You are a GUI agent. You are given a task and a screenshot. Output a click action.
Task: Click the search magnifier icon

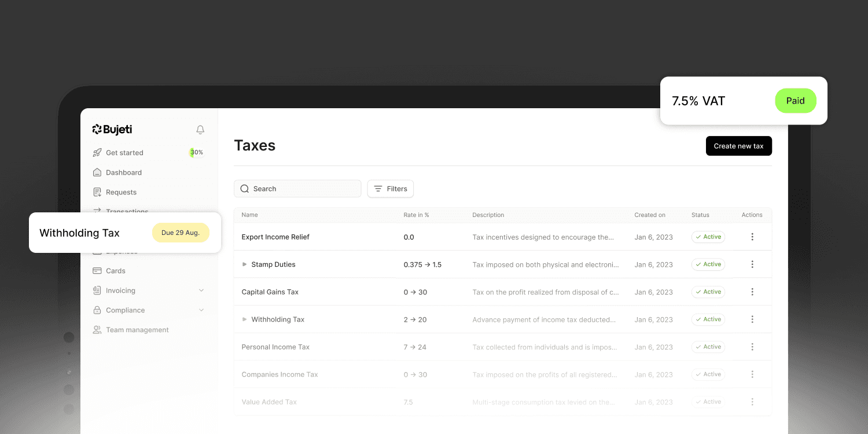[x=245, y=189]
